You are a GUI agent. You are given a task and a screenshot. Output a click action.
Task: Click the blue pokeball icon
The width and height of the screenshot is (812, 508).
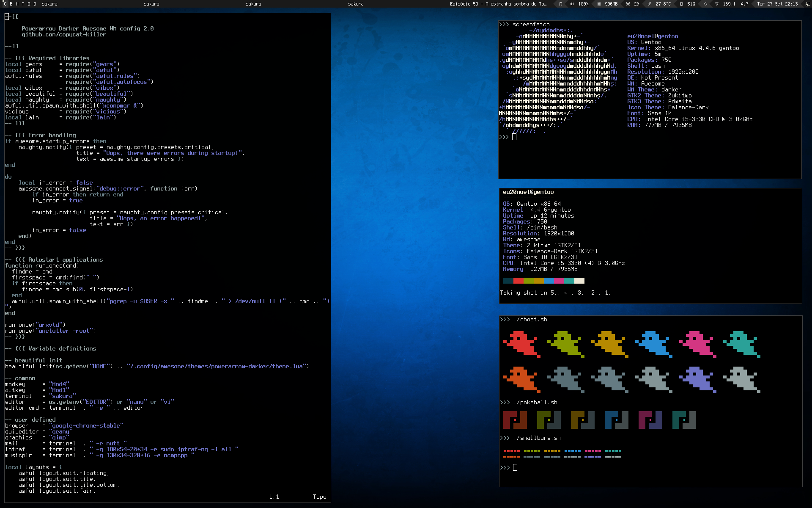coord(616,420)
